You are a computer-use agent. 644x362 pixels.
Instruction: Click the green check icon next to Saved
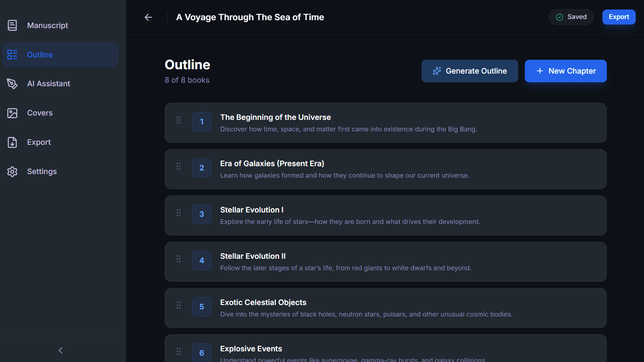point(559,17)
